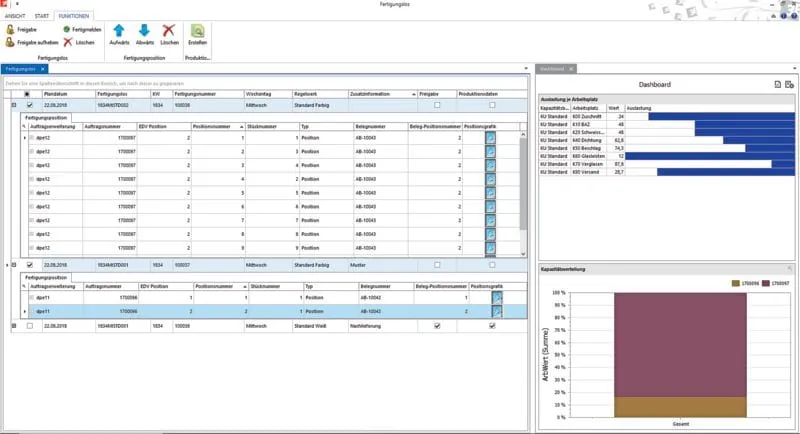Click the Erstellen production data icon
Screen dimensions: 800x434
[x=198, y=35]
